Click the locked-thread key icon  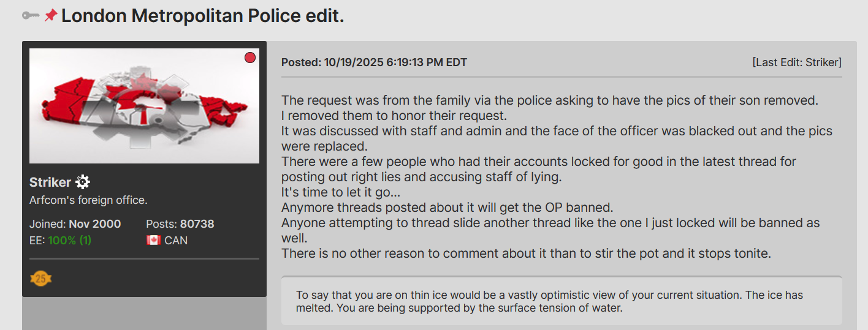point(31,16)
